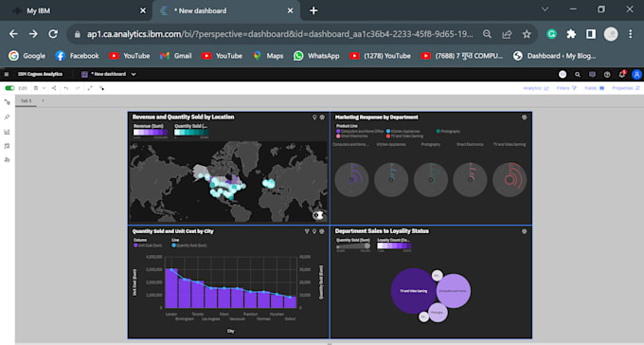Open a new browser tab
The width and height of the screenshot is (644, 345).
[x=313, y=10]
